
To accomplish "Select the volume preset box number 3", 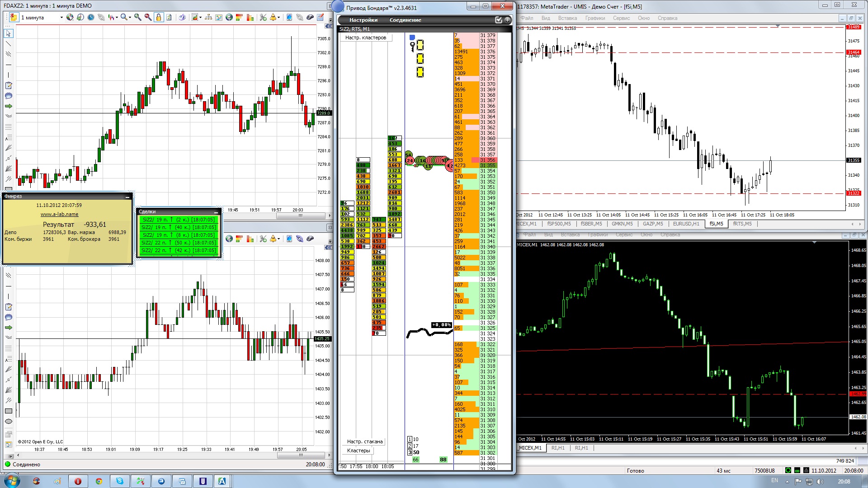I will point(410,452).
